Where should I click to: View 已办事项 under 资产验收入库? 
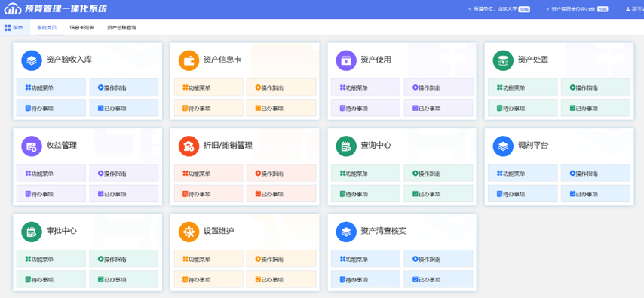pyautogui.click(x=124, y=108)
